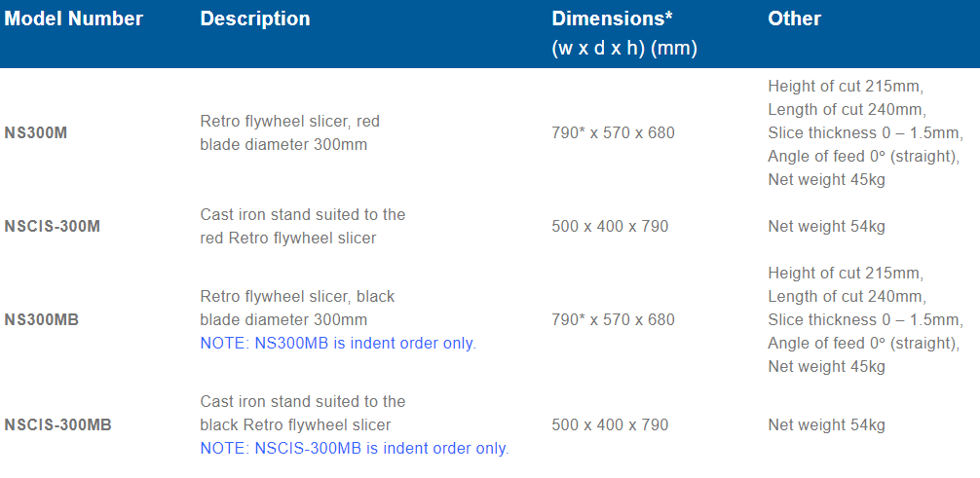Click the blue NSCIS-300MB indent order note

(355, 449)
